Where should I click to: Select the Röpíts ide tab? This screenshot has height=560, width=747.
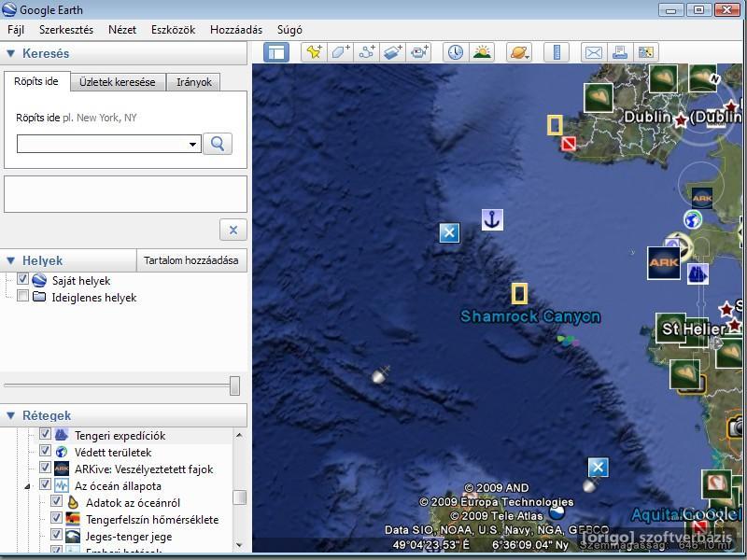coord(36,81)
